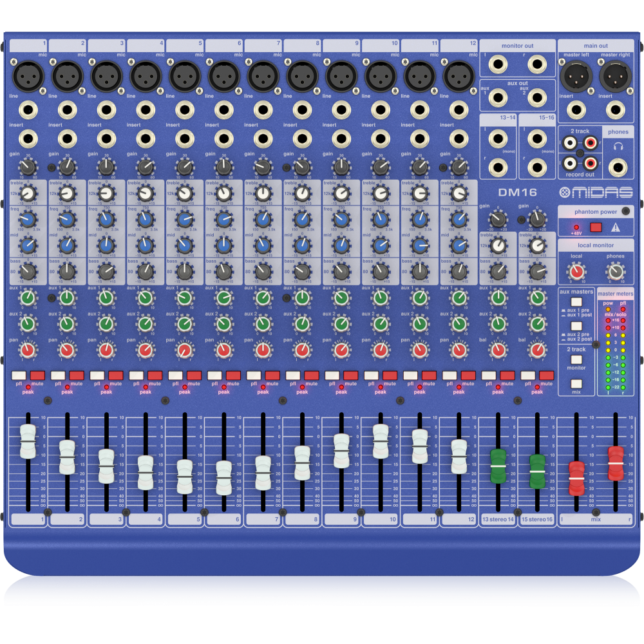Click the master right XLR output
Image resolution: width=644 pixels, height=644 pixels.
coord(615,77)
